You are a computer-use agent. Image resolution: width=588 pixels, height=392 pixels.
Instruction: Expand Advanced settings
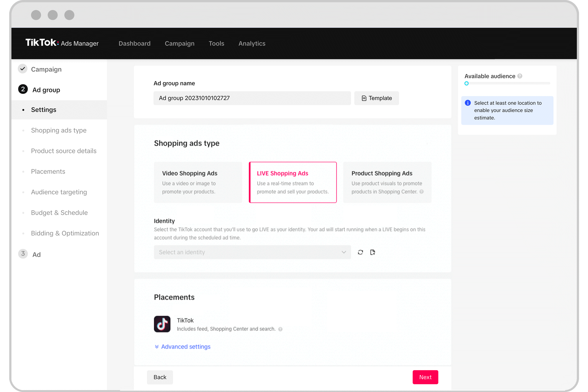coord(182,347)
